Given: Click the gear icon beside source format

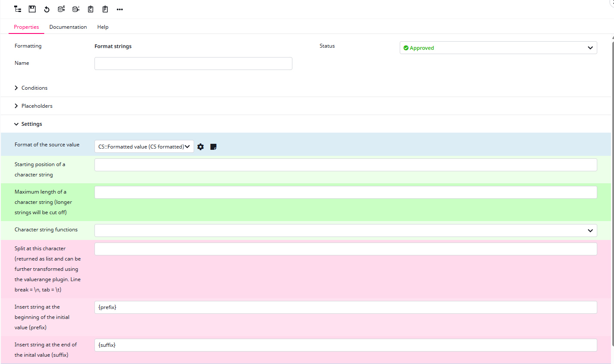Looking at the screenshot, I should coord(201,147).
